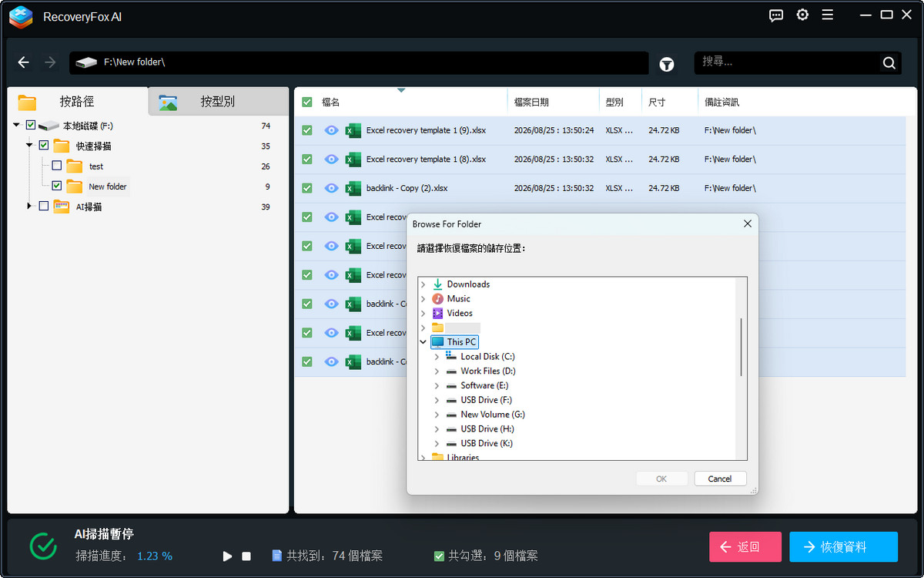Click the 本地磁碟 (F:) drive icon
This screenshot has height=578, width=924.
49,126
